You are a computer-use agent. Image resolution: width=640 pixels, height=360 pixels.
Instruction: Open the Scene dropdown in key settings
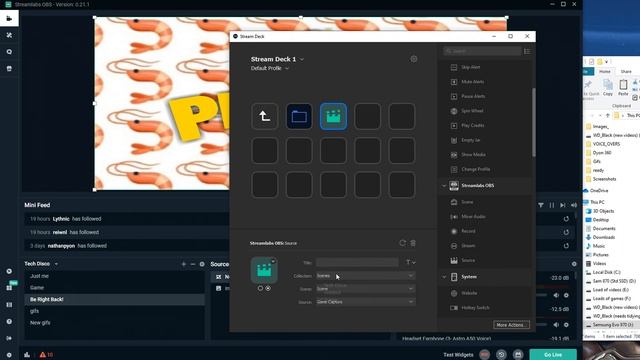click(x=366, y=289)
